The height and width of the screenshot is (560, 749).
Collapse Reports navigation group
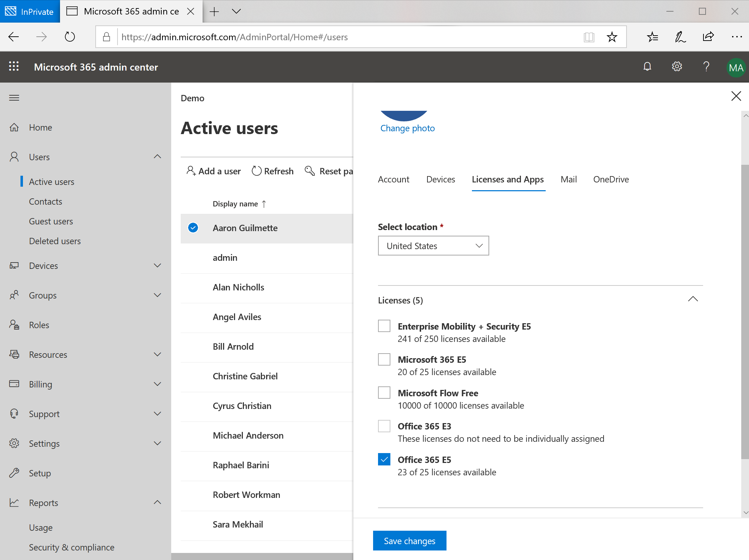coord(157,502)
